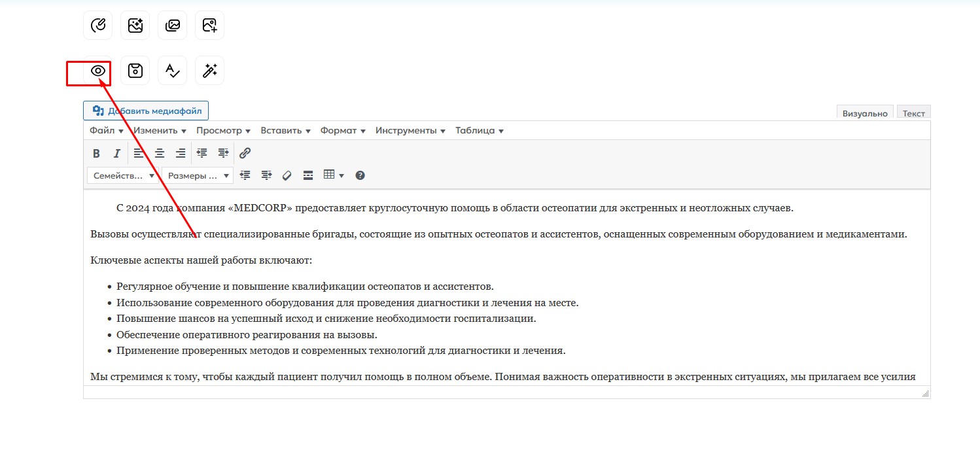Switch to the Текст tab
This screenshot has height=454, width=980.
[x=913, y=113]
